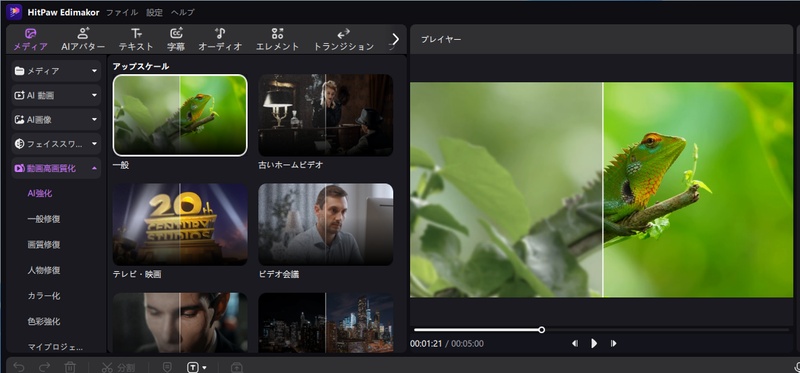
Task: Click the 分割 scissors split button
Action: [118, 367]
